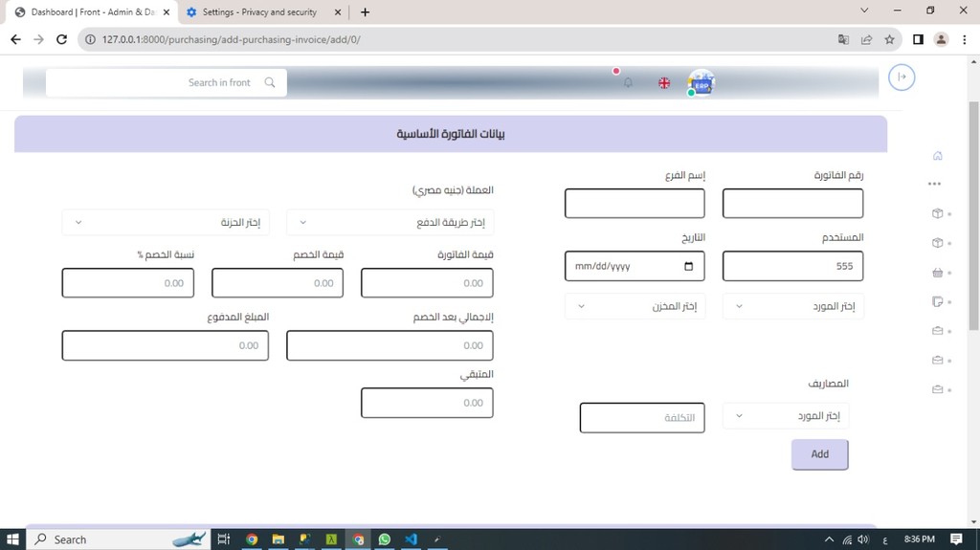Switch language with the UK flag icon
The width and height of the screenshot is (980, 550).
[664, 82]
